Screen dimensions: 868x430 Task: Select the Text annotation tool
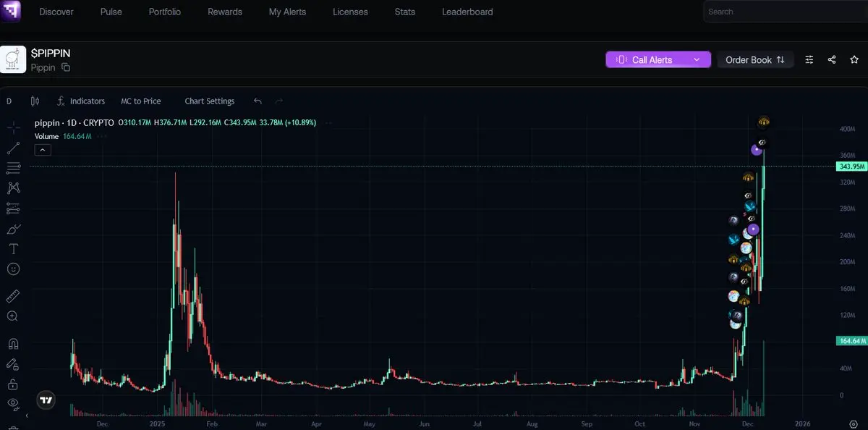(x=13, y=248)
